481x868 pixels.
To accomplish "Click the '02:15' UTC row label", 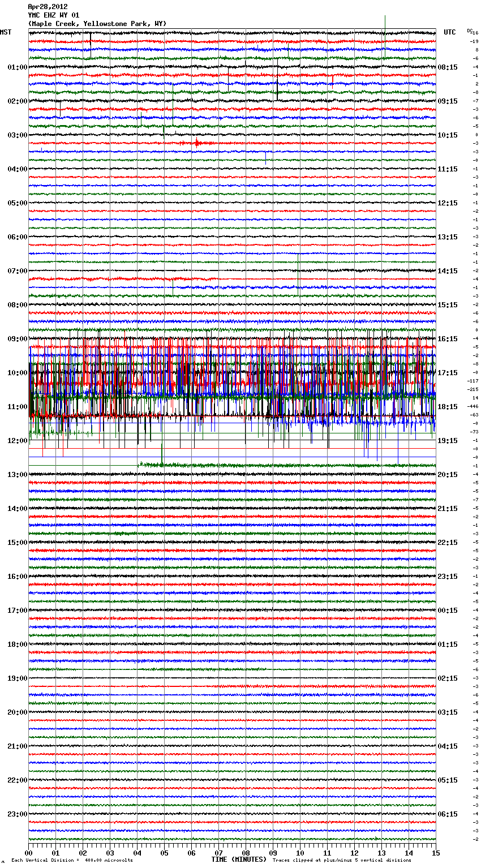I will pyautogui.click(x=448, y=678).
